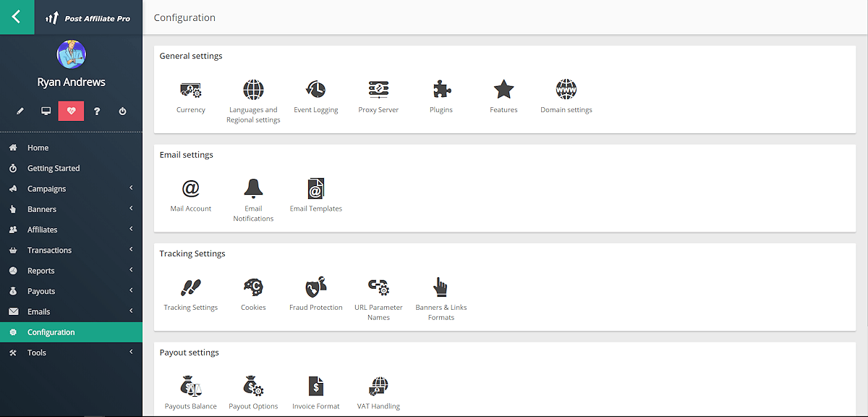868x417 pixels.
Task: Log out using the power icon
Action: click(x=122, y=111)
